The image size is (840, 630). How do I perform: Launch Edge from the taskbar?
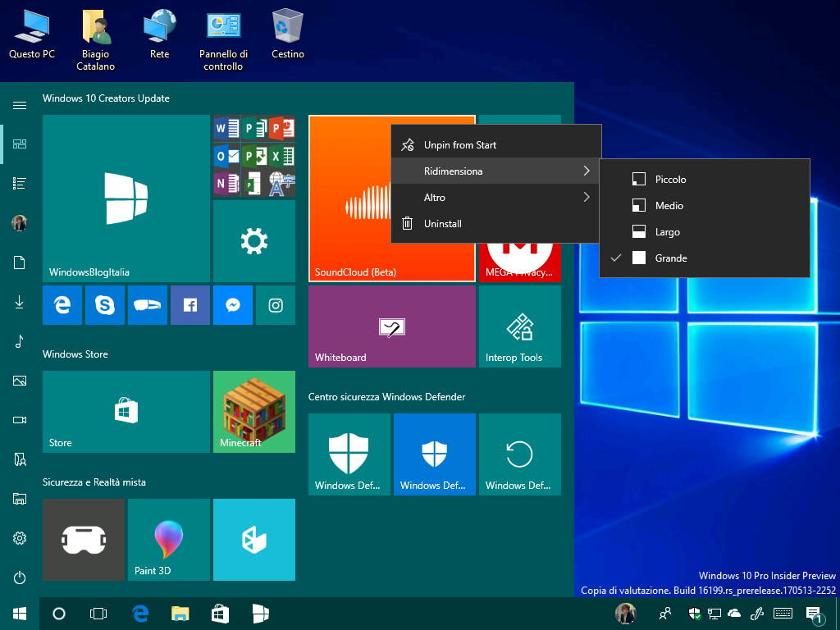click(x=140, y=614)
